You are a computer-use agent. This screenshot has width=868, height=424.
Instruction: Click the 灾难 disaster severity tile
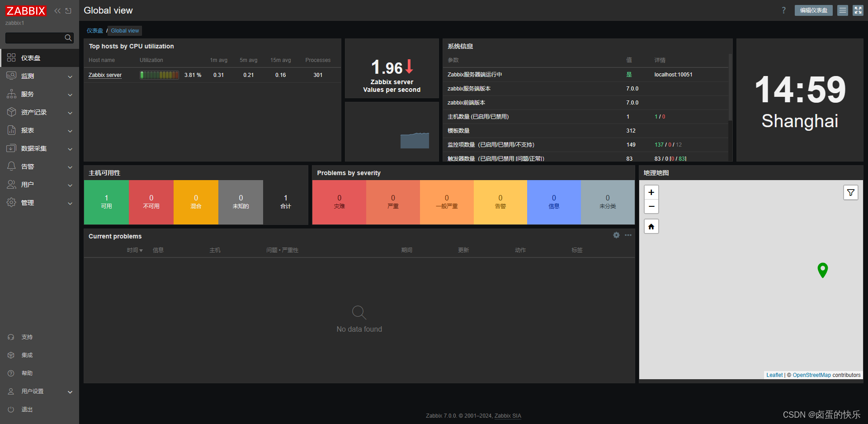pos(339,202)
